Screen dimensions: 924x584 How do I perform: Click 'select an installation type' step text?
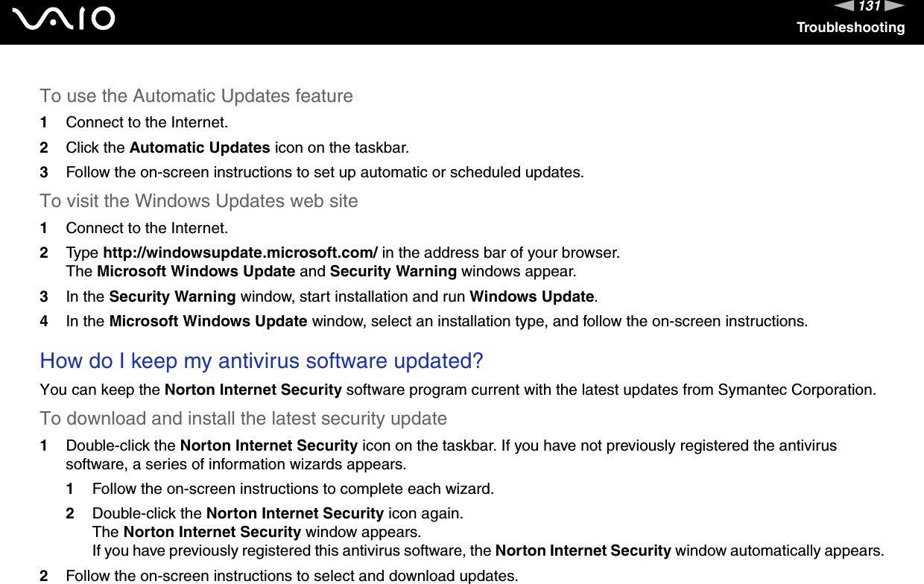tap(458, 322)
